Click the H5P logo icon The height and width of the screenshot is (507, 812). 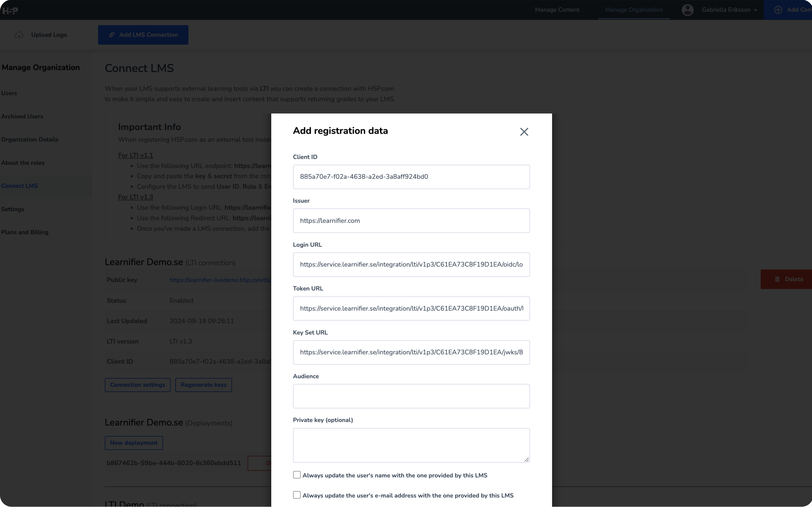tap(10, 10)
